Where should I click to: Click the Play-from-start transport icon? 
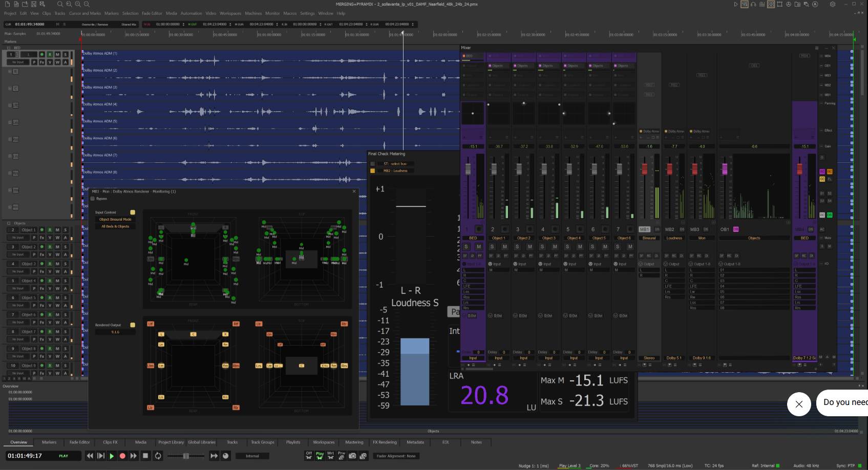[101, 456]
